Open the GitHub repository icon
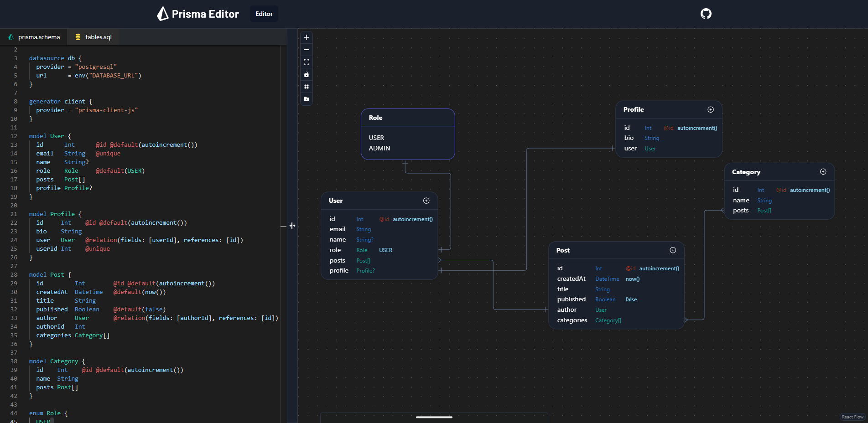 pyautogui.click(x=706, y=14)
